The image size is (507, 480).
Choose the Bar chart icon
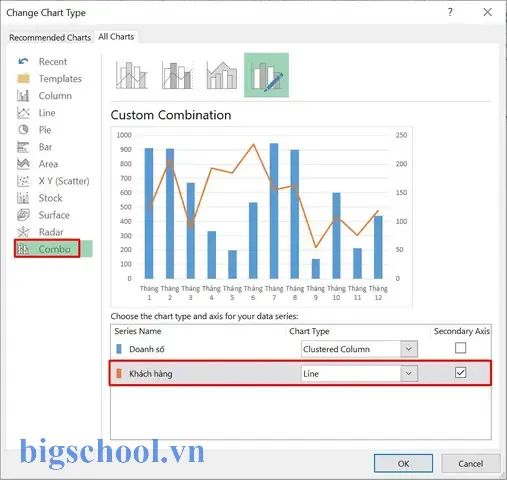[23, 147]
